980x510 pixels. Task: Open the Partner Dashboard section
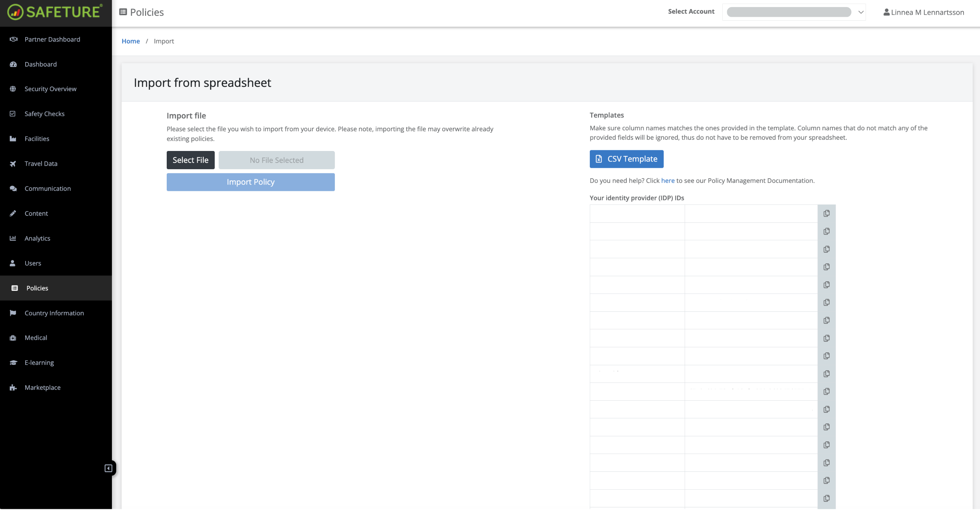tap(52, 39)
